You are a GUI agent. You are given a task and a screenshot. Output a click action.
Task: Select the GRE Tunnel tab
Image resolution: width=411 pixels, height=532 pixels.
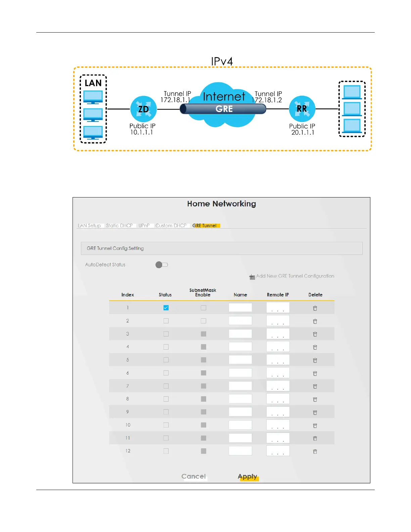tap(204, 226)
